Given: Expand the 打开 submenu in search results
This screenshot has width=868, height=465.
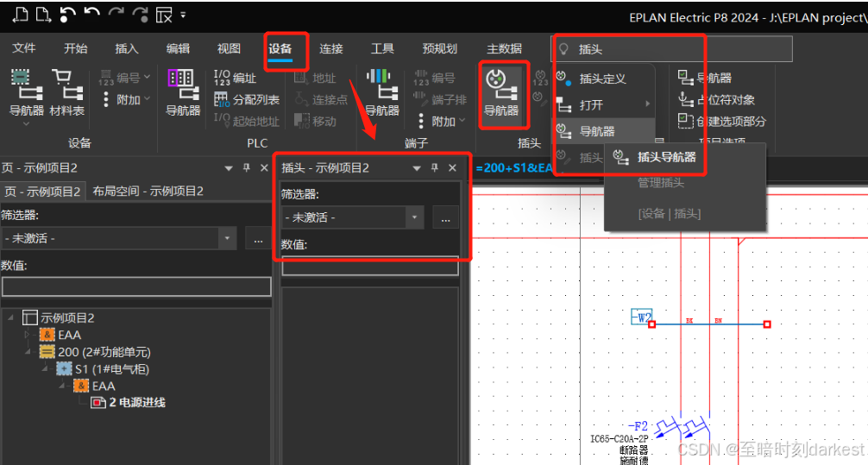Looking at the screenshot, I should coord(605,104).
